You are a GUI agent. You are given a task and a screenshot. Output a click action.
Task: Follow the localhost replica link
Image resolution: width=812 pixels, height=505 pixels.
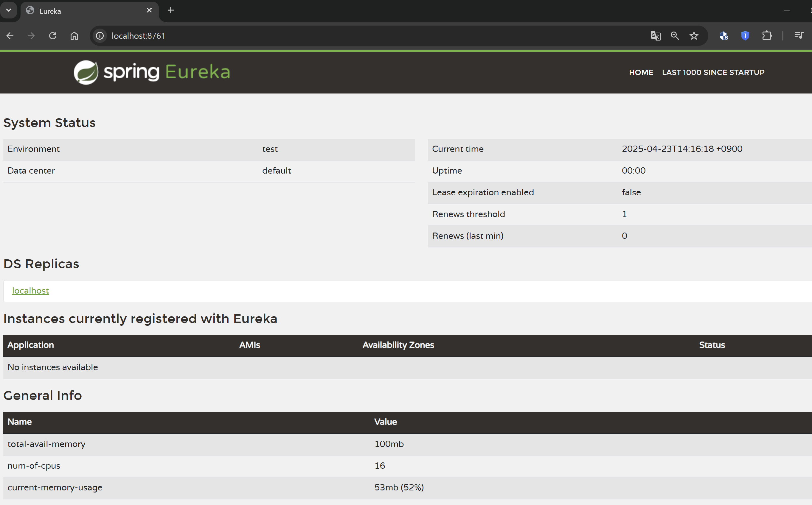pos(30,291)
